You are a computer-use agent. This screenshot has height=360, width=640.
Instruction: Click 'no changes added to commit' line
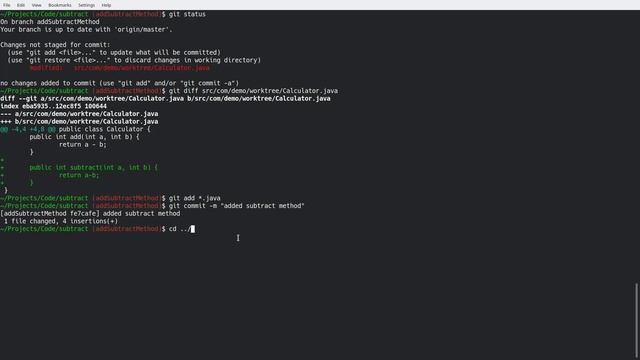point(120,83)
